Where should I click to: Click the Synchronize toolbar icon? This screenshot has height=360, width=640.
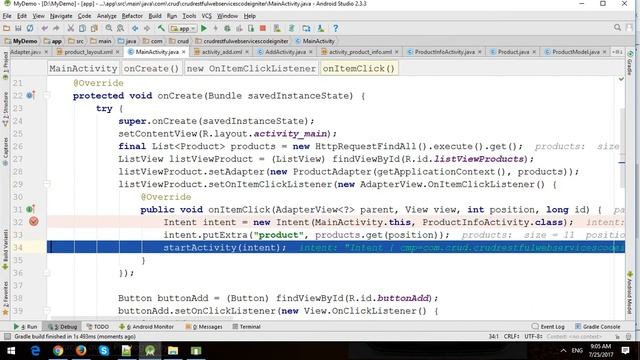tap(30, 28)
